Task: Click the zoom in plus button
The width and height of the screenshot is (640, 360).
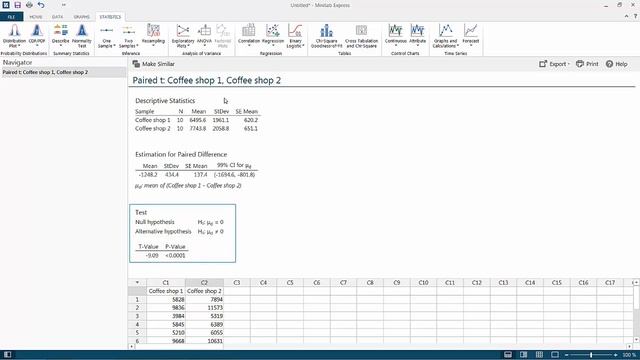Action: (616, 355)
